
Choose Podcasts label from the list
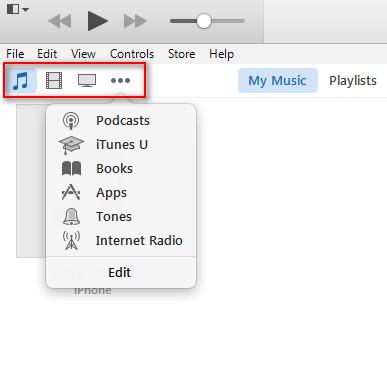(x=123, y=121)
